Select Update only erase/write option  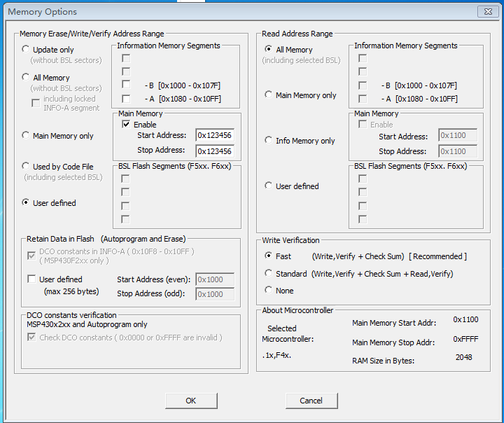click(x=25, y=49)
